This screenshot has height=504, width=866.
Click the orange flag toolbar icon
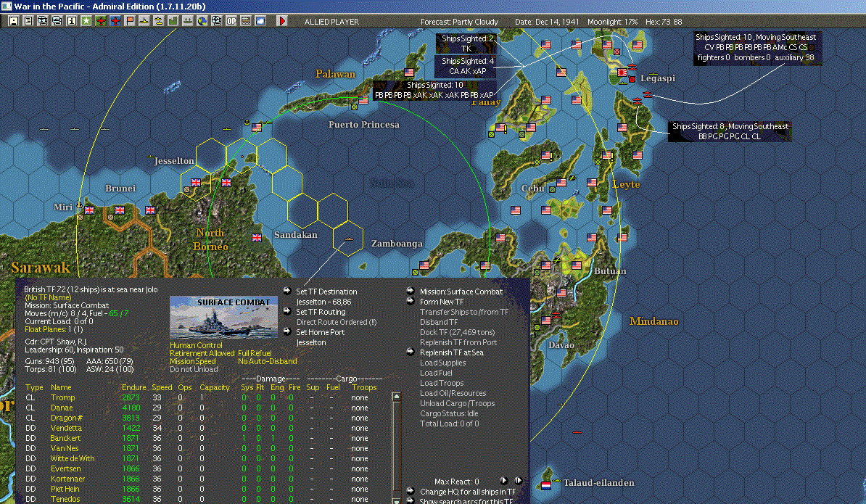point(130,21)
